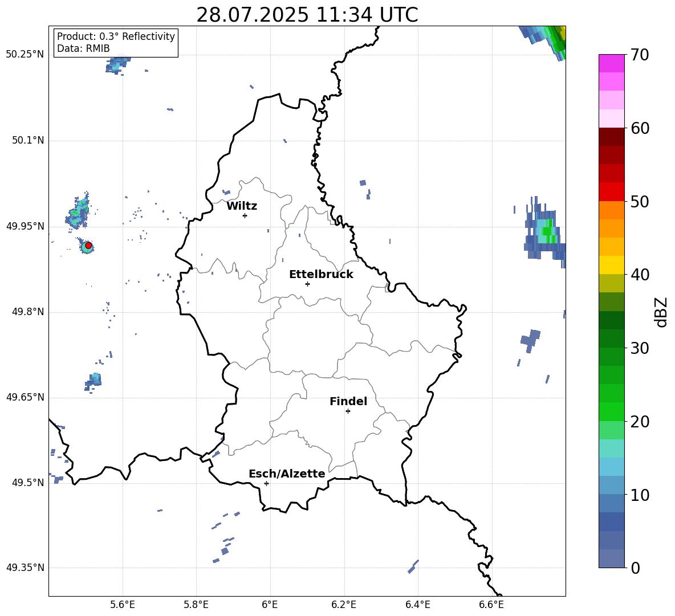The height and width of the screenshot is (616, 675).
Task: Click the 6.4°E longitude label
Action: pos(417,605)
